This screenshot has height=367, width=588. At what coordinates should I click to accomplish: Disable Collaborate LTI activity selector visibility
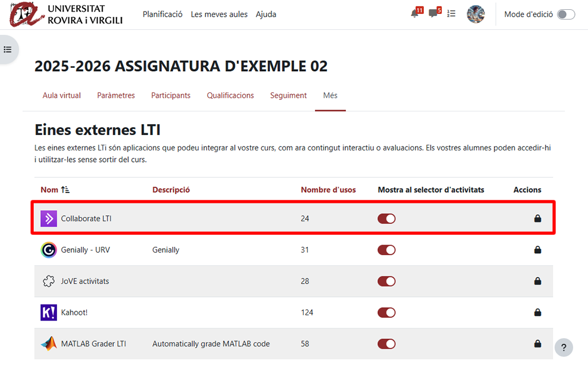386,218
